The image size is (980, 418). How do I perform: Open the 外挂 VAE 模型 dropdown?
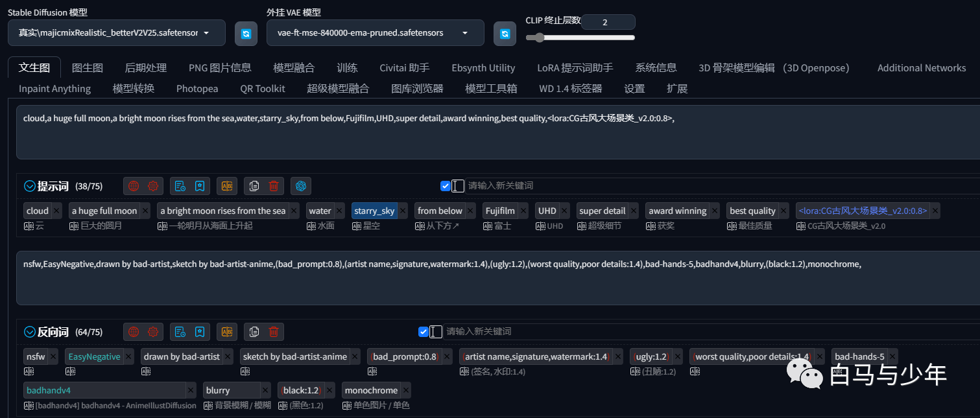[376, 32]
